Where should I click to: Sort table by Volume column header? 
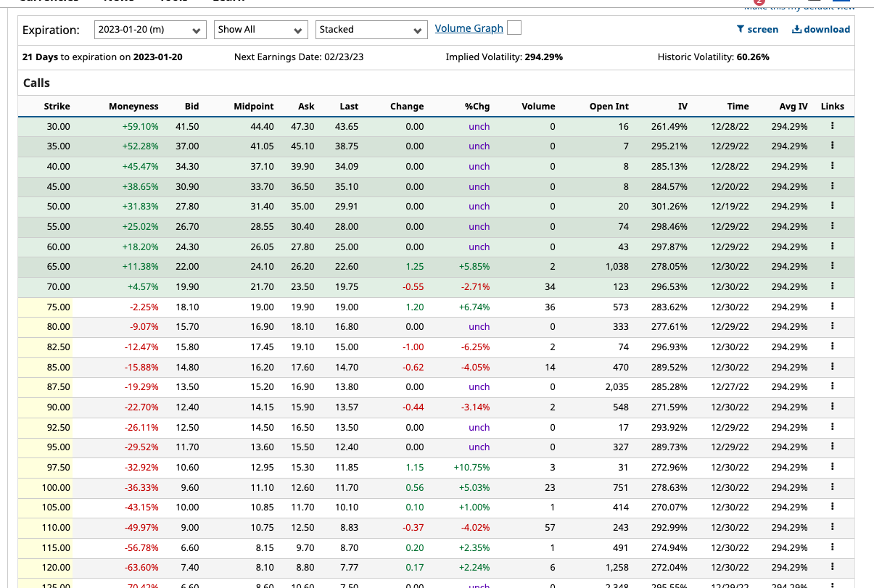tap(538, 106)
